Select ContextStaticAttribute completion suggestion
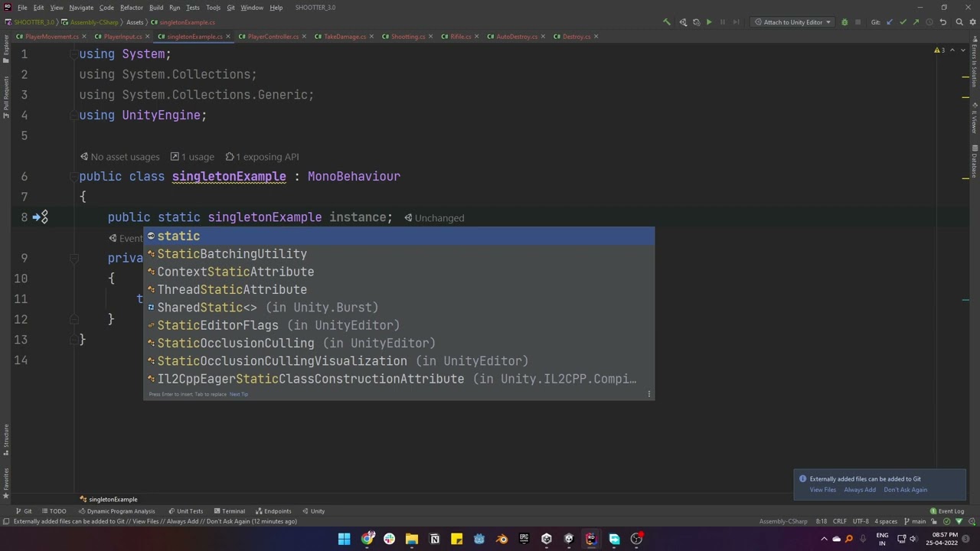 click(x=399, y=272)
